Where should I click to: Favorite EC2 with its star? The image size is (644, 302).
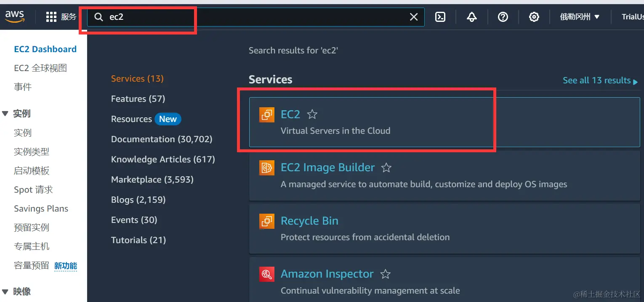tap(312, 114)
